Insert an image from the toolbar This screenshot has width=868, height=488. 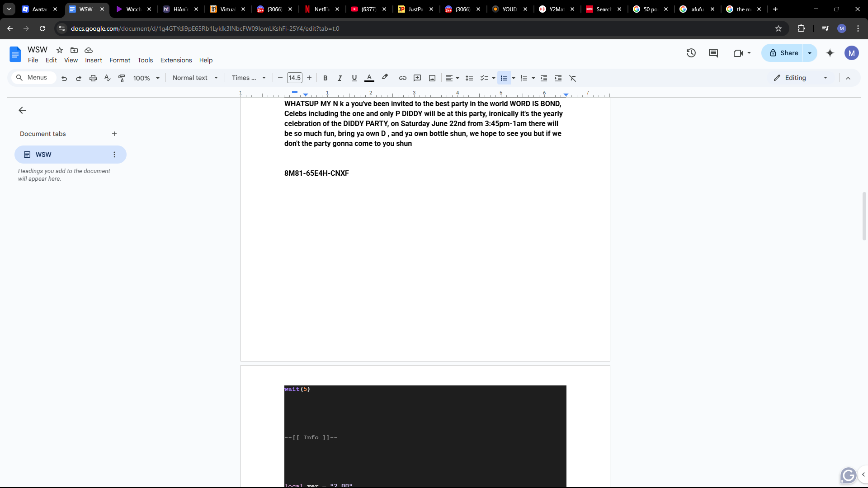[432, 78]
